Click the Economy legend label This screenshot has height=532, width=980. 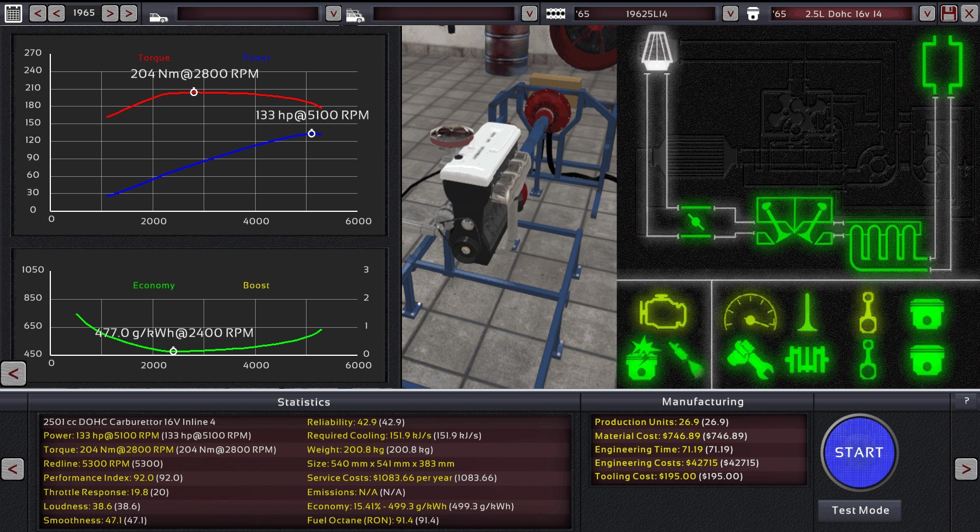click(x=154, y=285)
